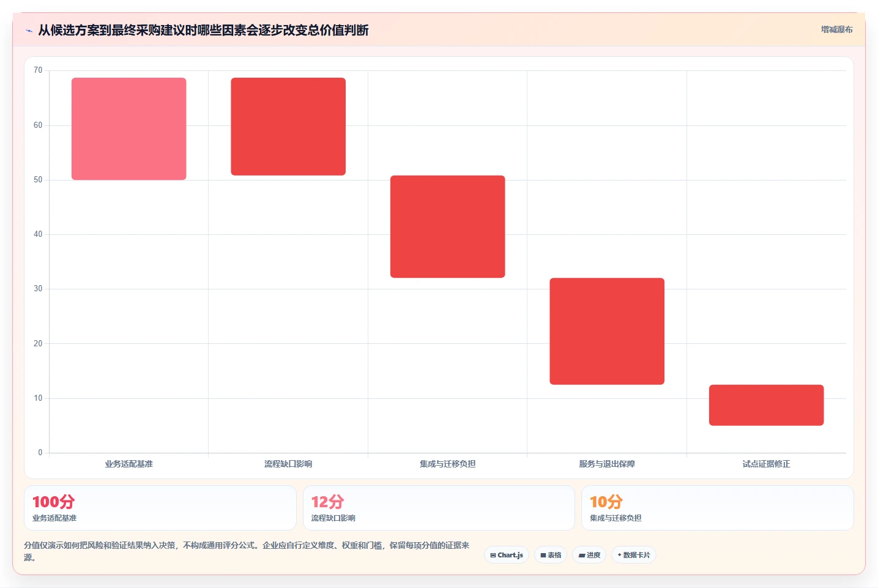Click the chart title 从候选方案到最终采购建议
The image size is (878, 588).
[203, 30]
